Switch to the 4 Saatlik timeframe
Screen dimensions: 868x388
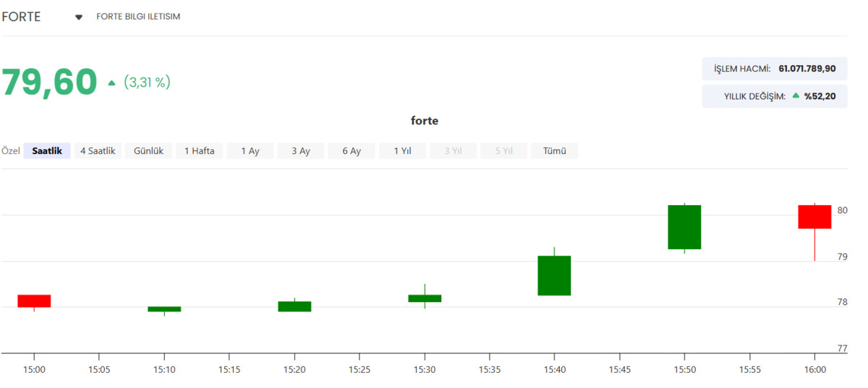click(x=98, y=151)
